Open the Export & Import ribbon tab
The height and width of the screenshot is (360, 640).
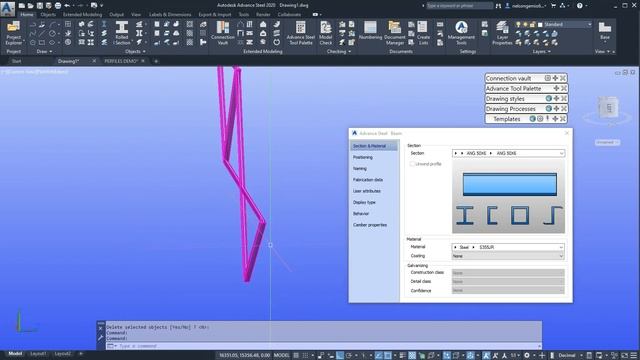coord(215,14)
